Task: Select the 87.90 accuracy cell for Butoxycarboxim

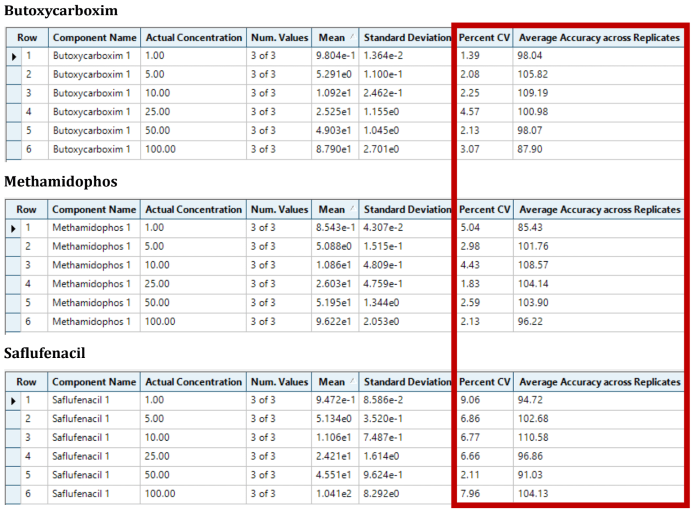Action: coord(599,149)
